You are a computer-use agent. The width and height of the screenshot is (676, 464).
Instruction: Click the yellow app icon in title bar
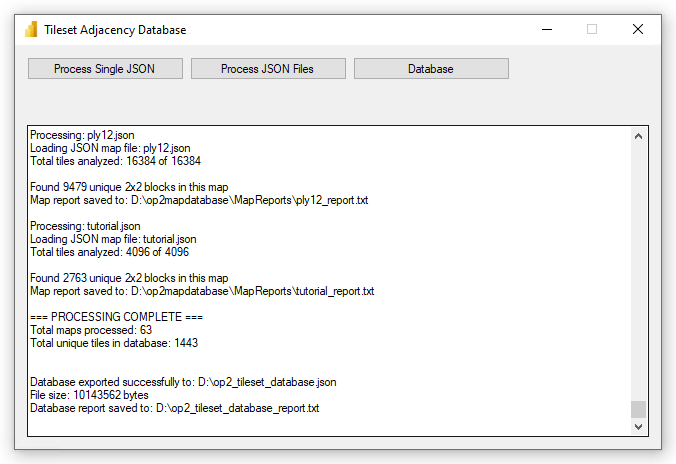click(31, 29)
